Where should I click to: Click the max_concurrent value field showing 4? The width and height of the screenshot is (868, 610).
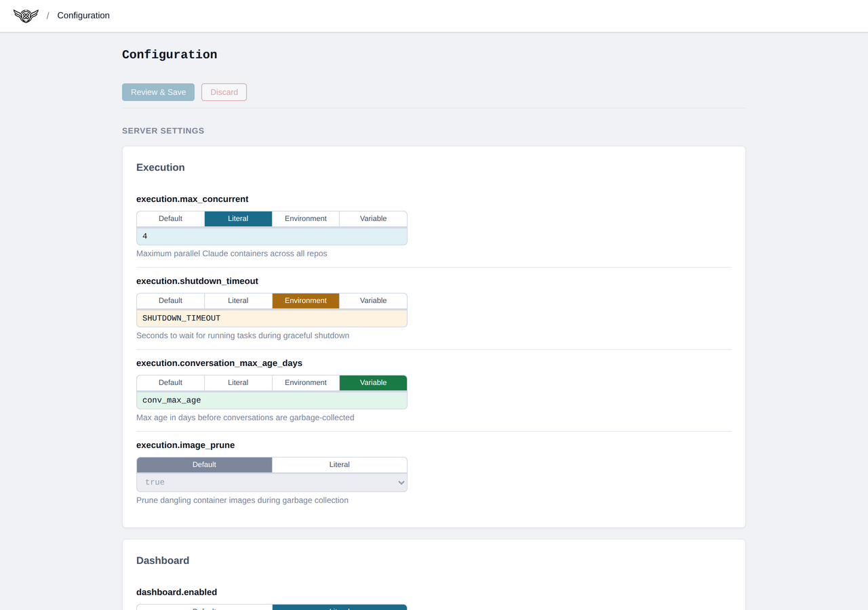click(x=271, y=236)
